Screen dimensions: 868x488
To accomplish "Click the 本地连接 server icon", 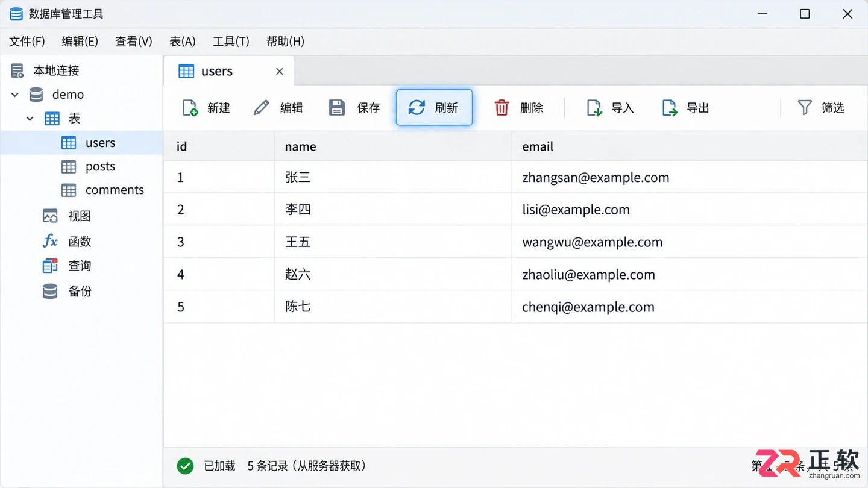I will pos(17,70).
